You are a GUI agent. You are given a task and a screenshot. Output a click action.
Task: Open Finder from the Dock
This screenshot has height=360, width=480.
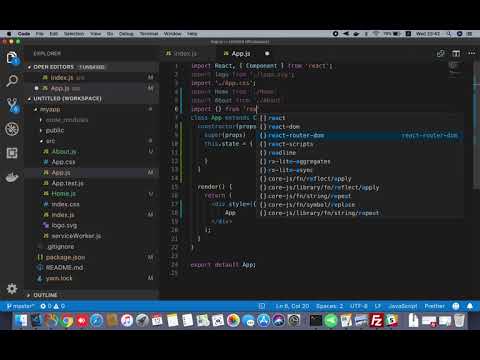tap(22, 321)
